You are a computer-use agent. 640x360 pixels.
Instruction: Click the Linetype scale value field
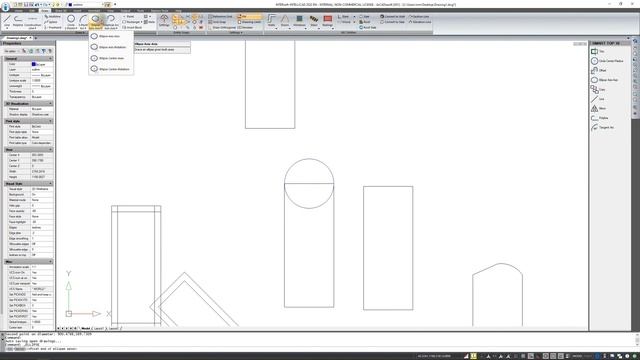[x=42, y=81]
